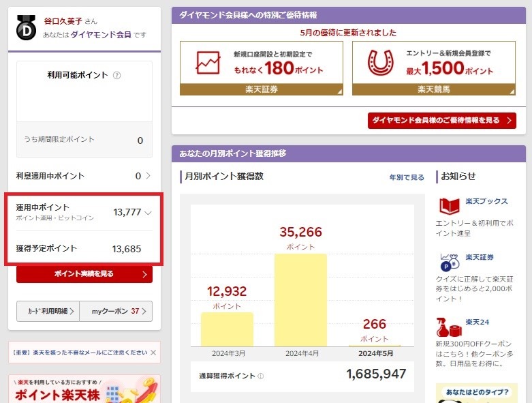Open the 楽天競馬 1,500 points offer banner
This screenshot has height=403, width=532.
point(434,68)
